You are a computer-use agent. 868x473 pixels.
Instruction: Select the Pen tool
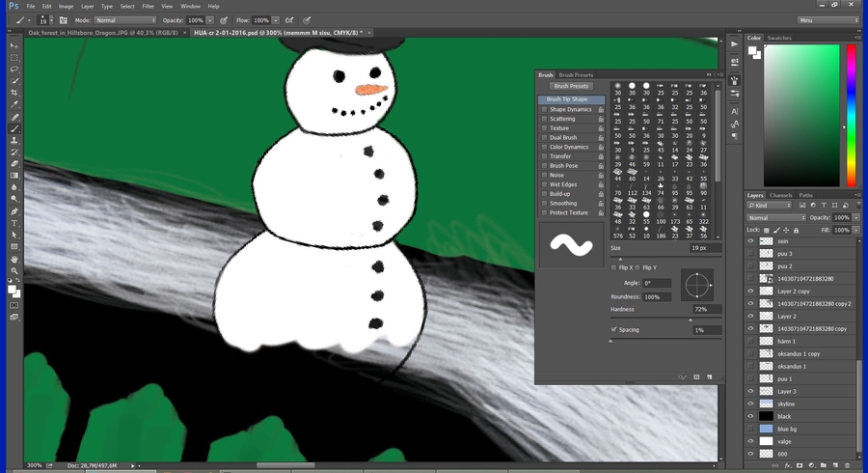14,211
